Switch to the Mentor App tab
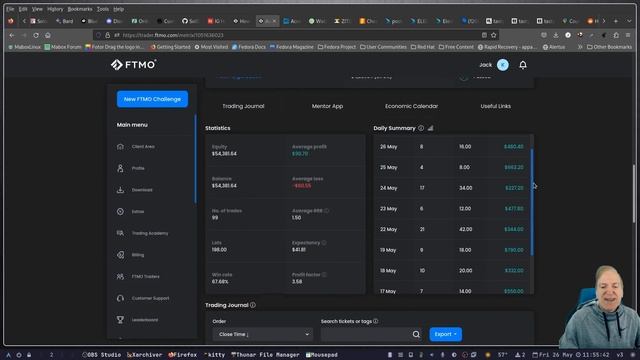Image resolution: width=640 pixels, height=360 pixels. tap(327, 106)
